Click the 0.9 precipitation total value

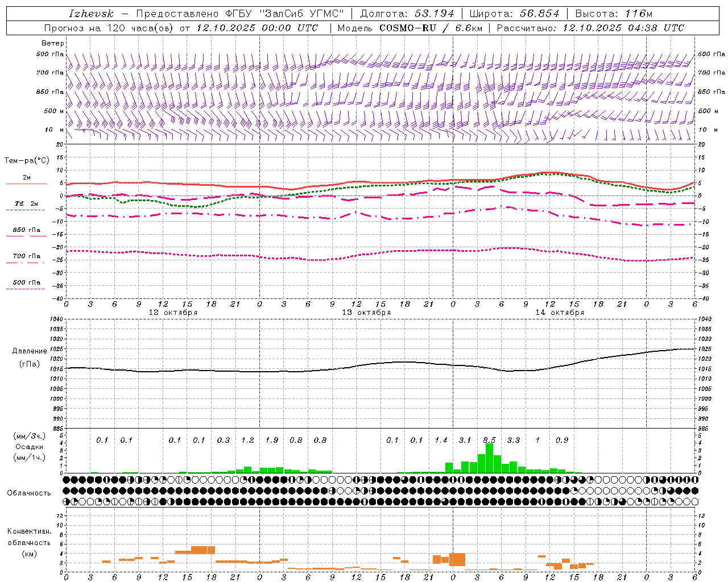tap(562, 440)
